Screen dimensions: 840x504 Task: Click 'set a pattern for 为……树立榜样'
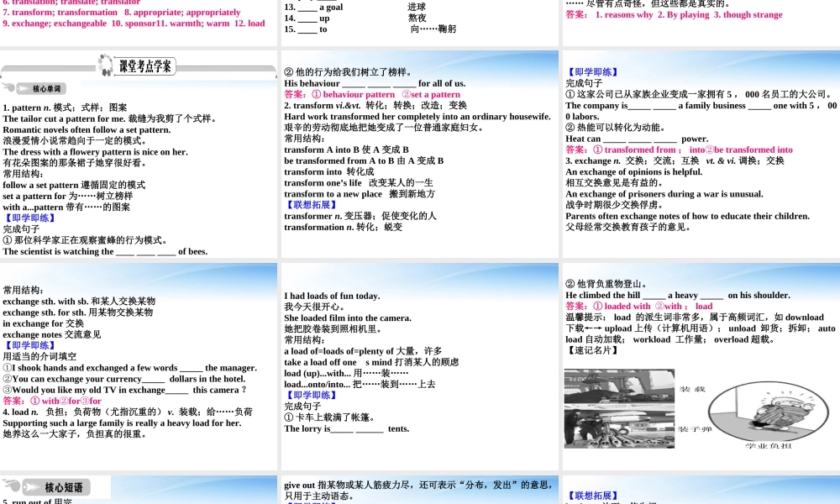pos(67,196)
